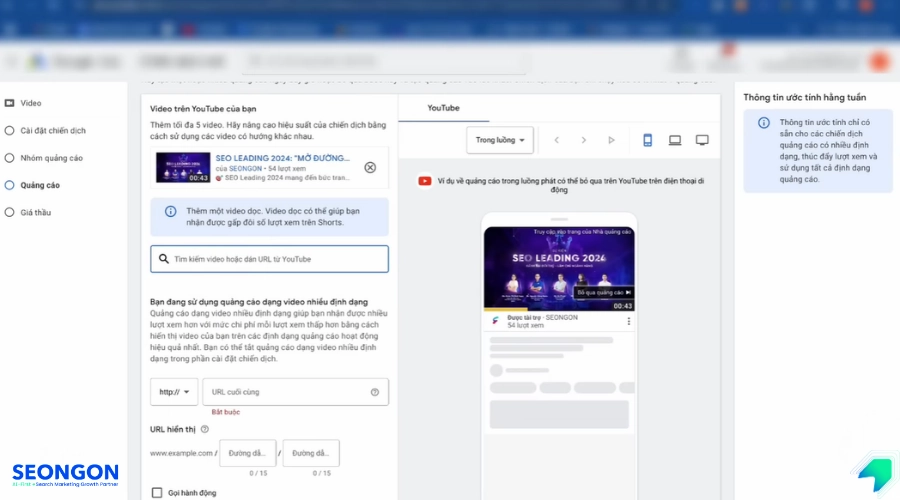Viewport: 900px width, 500px height.
Task: Switch to the YouTube preview tab
Action: click(443, 108)
